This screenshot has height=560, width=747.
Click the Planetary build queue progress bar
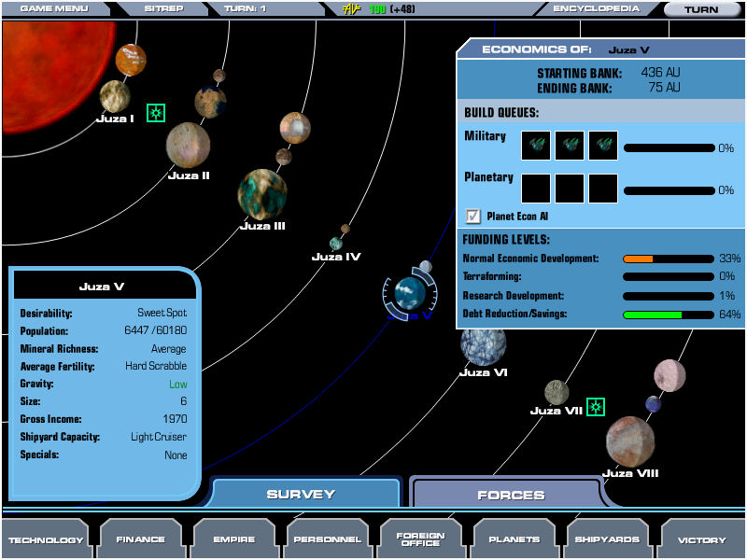click(669, 190)
